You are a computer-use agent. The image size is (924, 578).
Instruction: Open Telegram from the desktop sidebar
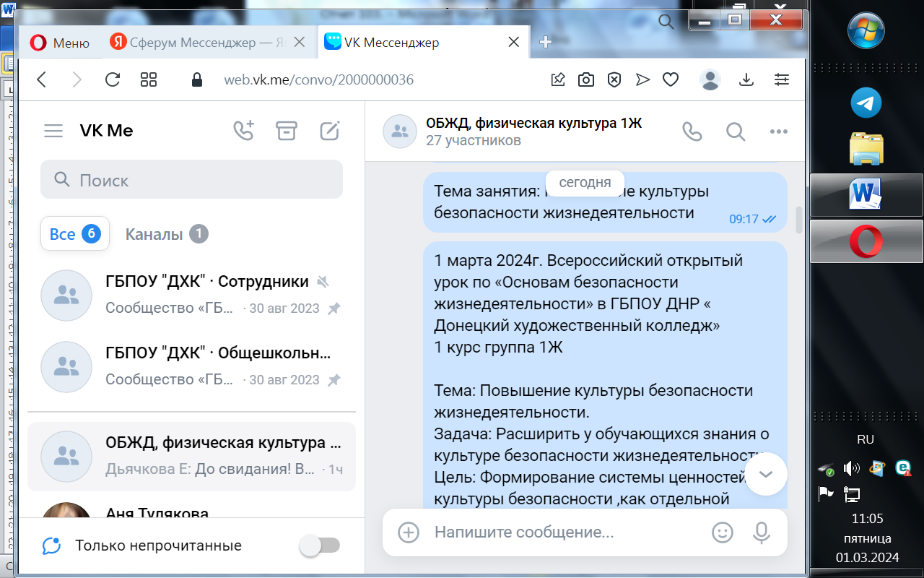coord(866,103)
